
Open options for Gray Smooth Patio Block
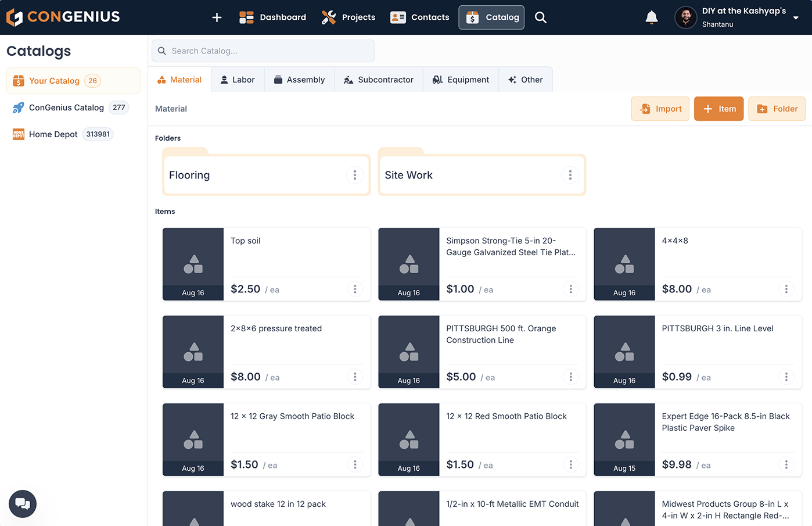[355, 464]
